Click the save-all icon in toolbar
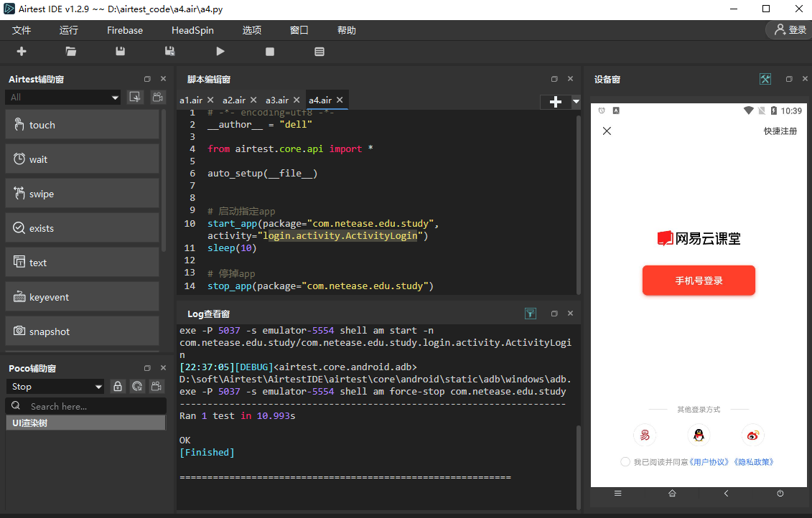 pyautogui.click(x=169, y=51)
